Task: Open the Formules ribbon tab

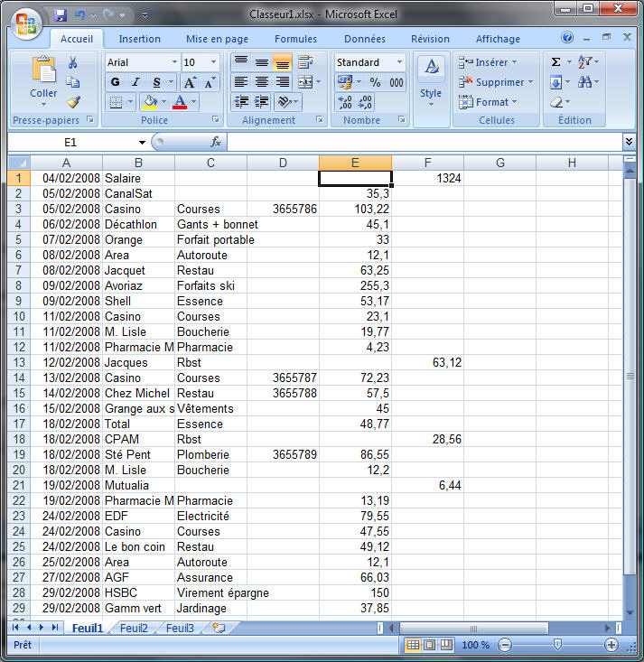Action: 295,39
